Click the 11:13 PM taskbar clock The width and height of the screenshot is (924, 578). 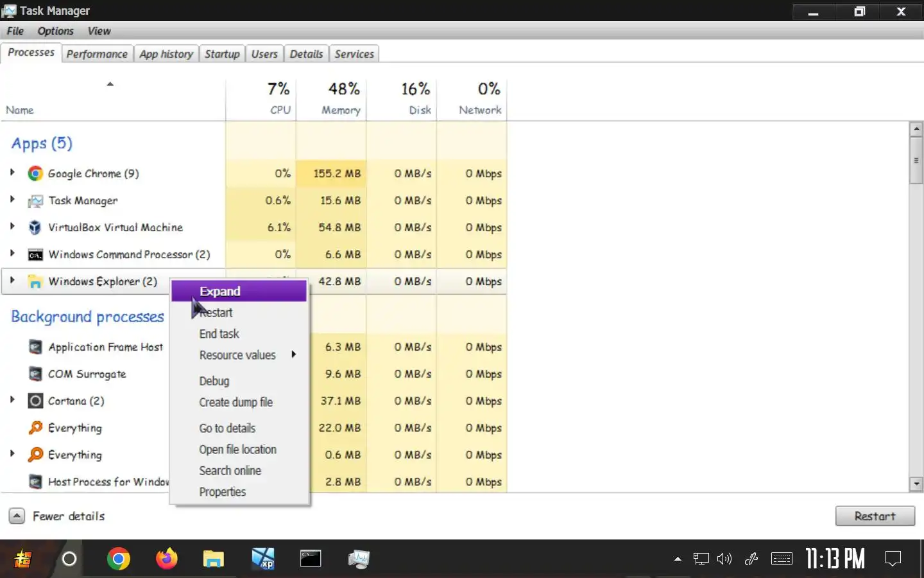point(835,559)
